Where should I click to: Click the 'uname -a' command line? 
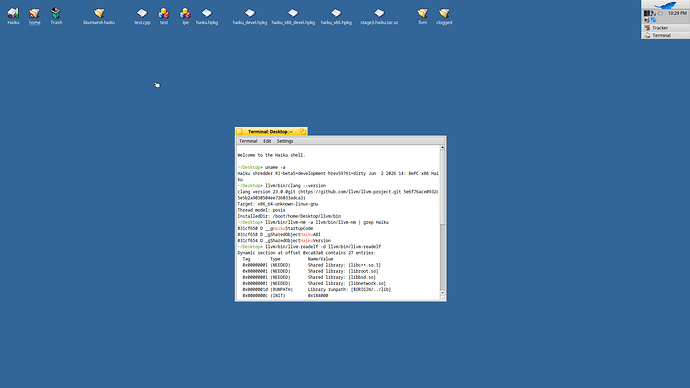(261, 168)
